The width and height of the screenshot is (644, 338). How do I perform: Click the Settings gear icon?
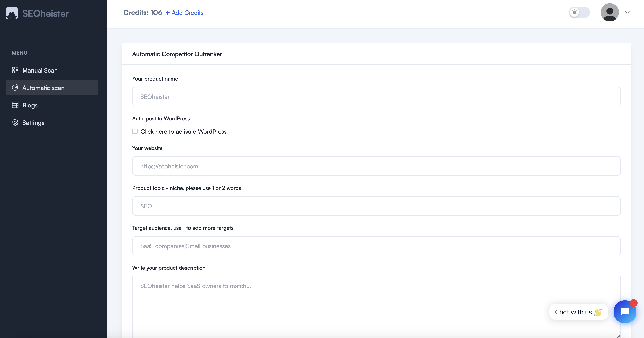pyautogui.click(x=15, y=122)
